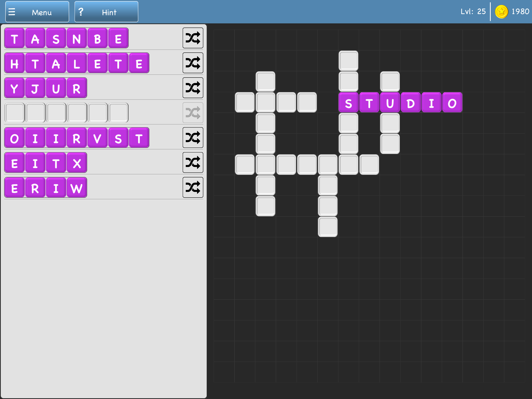Viewport: 532px width, 399px height.
Task: Shuffle the YJUR letter row
Action: click(x=193, y=88)
